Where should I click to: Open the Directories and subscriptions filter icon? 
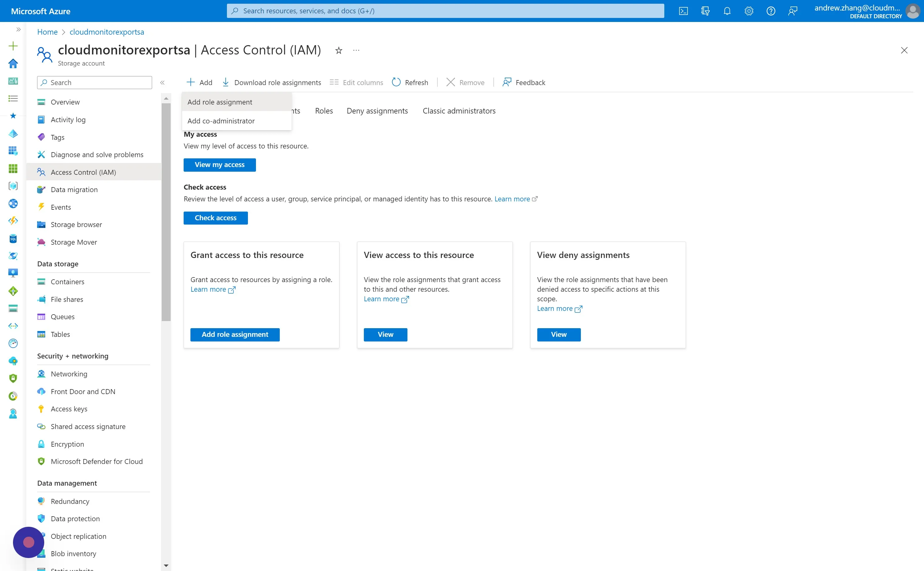(x=705, y=11)
